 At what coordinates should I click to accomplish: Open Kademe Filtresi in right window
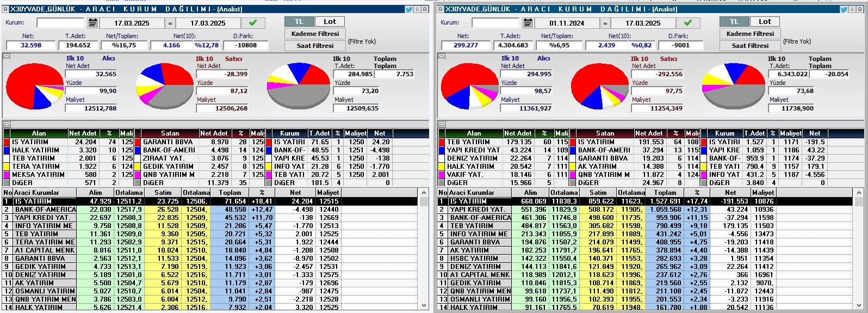click(750, 34)
